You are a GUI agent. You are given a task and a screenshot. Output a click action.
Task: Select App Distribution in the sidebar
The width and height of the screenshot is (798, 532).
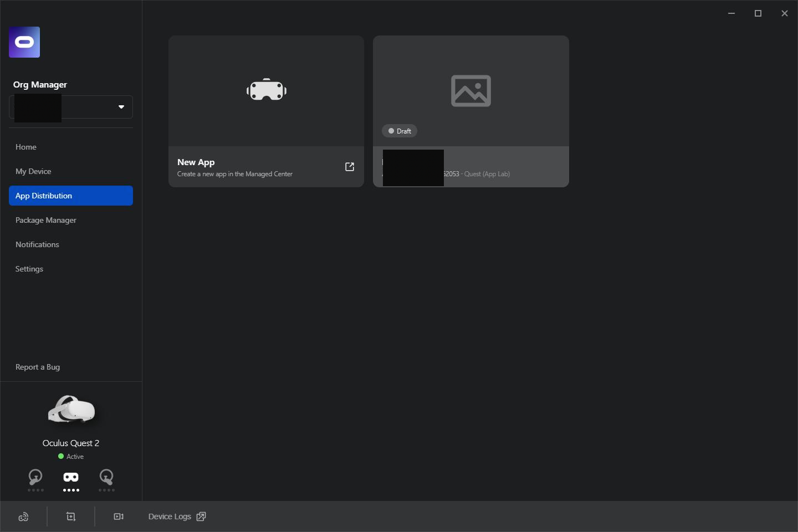pos(71,196)
